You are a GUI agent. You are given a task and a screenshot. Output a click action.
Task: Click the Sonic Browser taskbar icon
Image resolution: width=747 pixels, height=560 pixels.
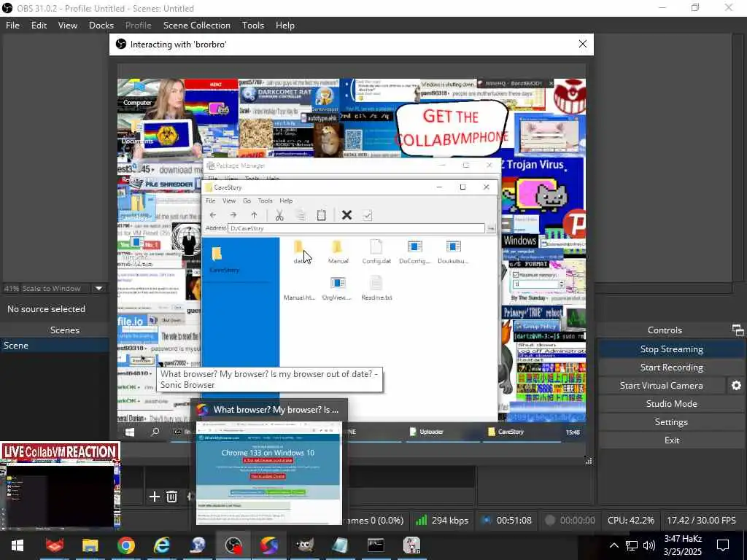(x=269, y=545)
